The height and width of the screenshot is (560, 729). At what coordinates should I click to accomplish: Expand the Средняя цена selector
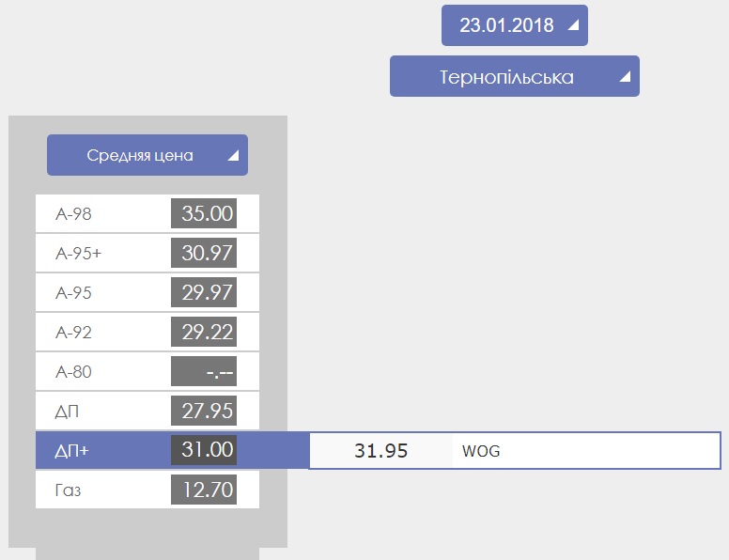coord(147,155)
